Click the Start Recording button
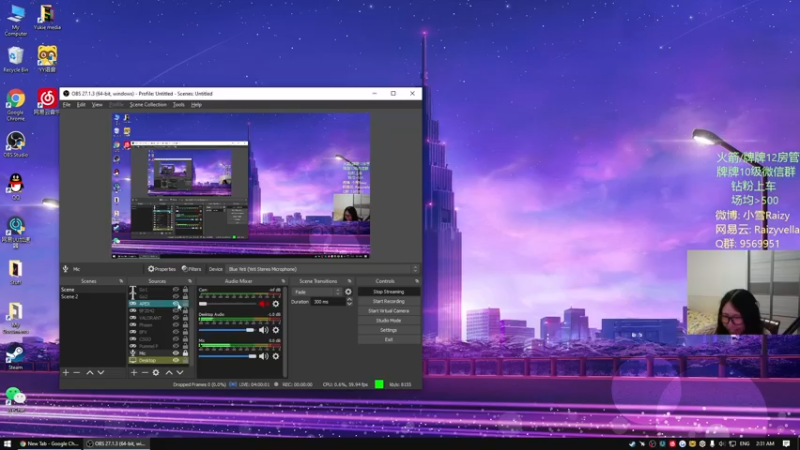Screen dimensions: 800x450 point(389,302)
